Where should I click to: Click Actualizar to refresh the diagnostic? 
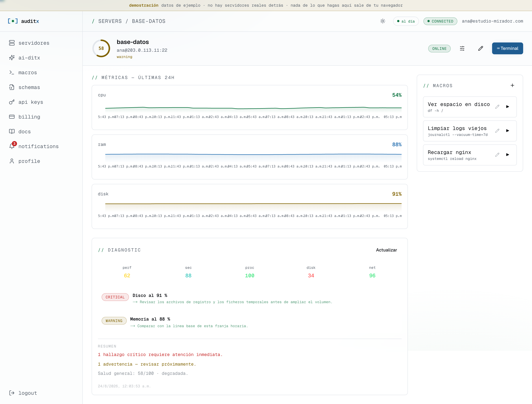point(386,250)
